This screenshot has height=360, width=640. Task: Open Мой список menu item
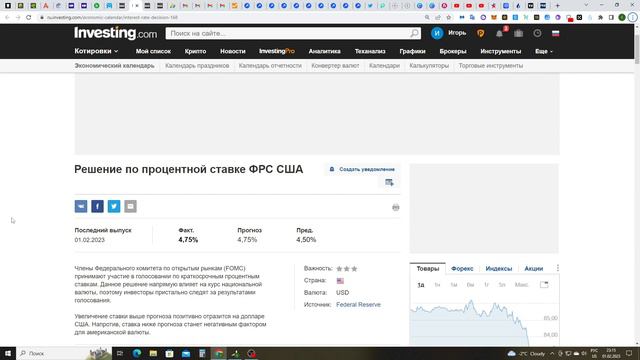point(153,51)
